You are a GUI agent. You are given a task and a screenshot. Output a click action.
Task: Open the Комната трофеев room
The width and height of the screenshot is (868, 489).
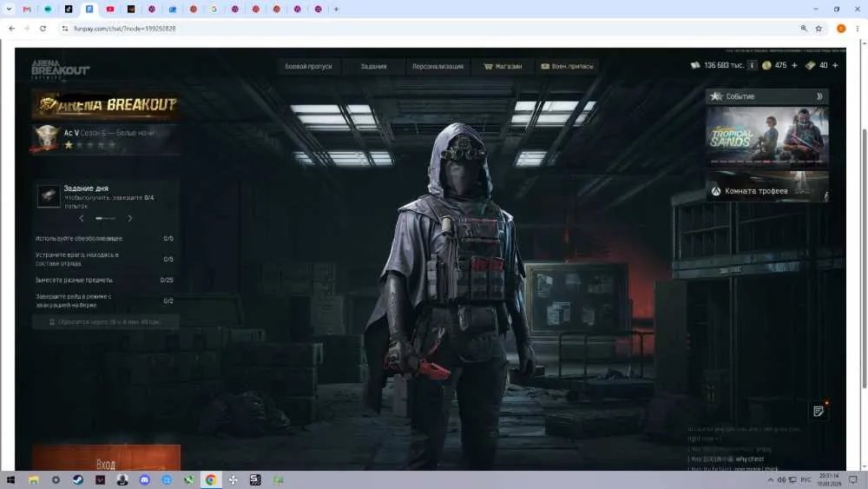tap(766, 188)
